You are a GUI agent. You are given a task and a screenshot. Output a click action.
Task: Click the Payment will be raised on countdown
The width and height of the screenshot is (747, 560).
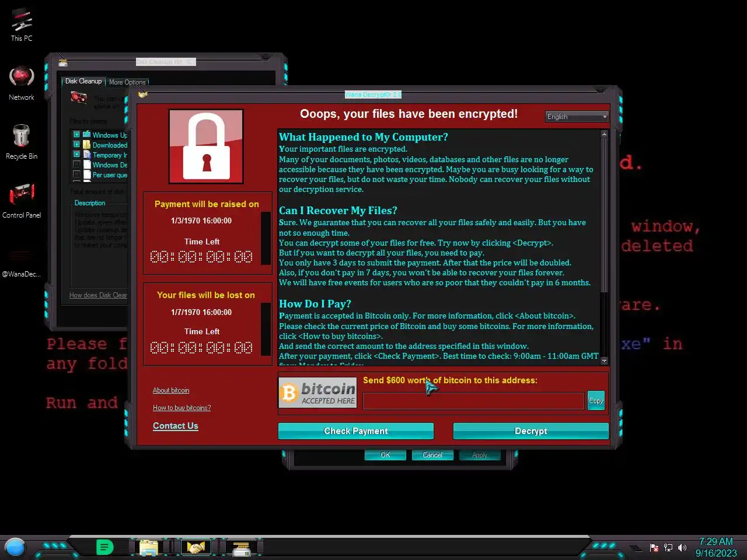[x=201, y=257]
